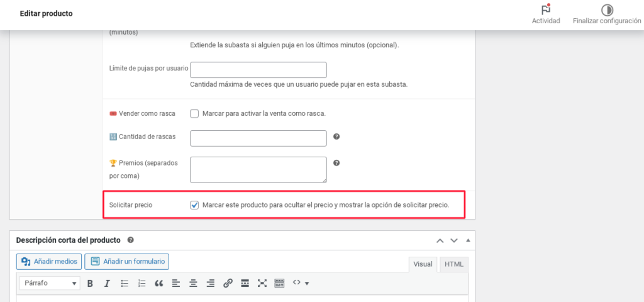The height and width of the screenshot is (302, 644).
Task: Align text to the left
Action: click(176, 283)
